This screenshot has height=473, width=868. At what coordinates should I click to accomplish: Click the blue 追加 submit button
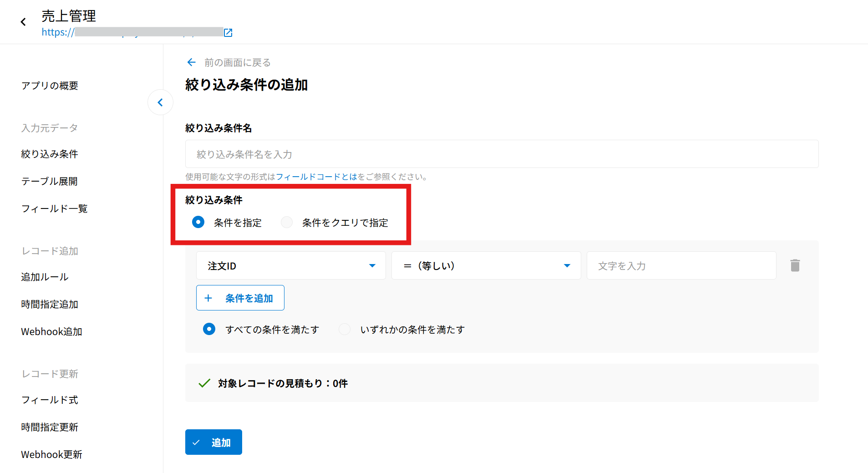click(213, 442)
